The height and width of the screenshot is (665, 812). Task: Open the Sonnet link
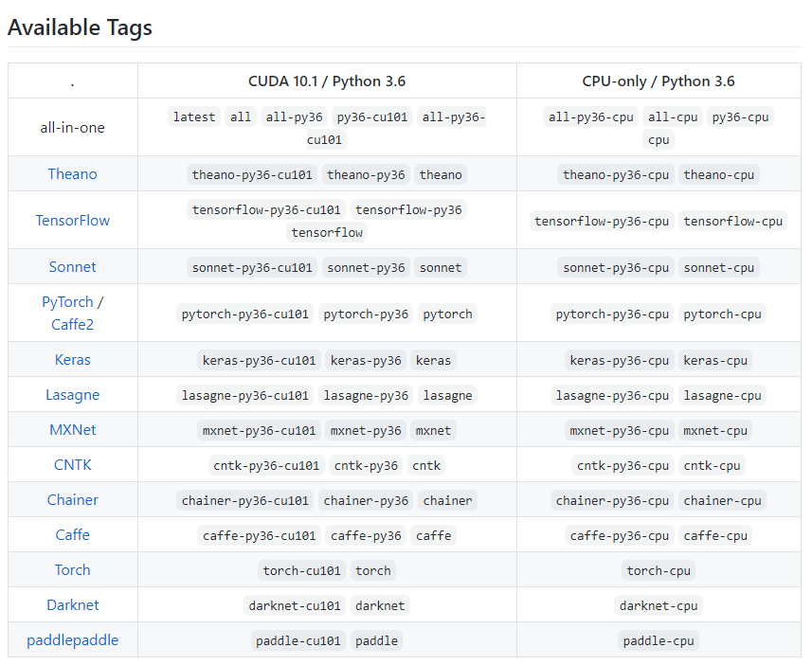click(x=73, y=267)
